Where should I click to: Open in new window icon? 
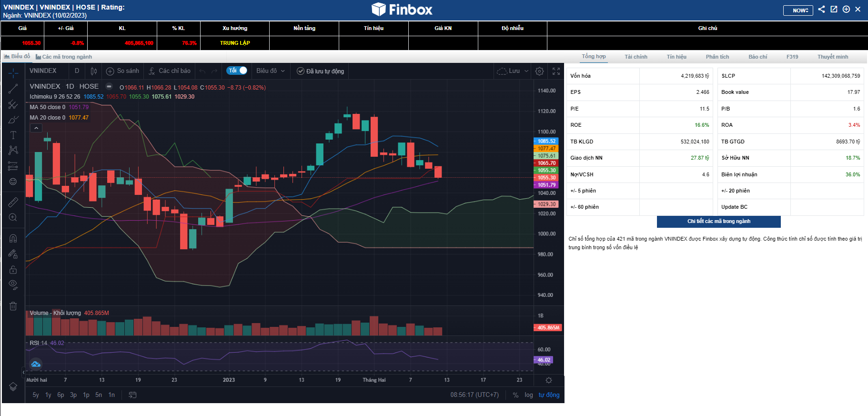[834, 9]
